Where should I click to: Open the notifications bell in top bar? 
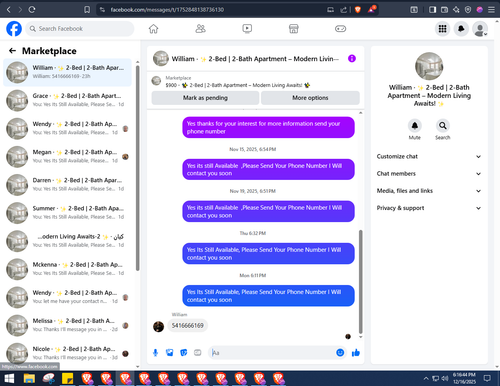pos(461,29)
